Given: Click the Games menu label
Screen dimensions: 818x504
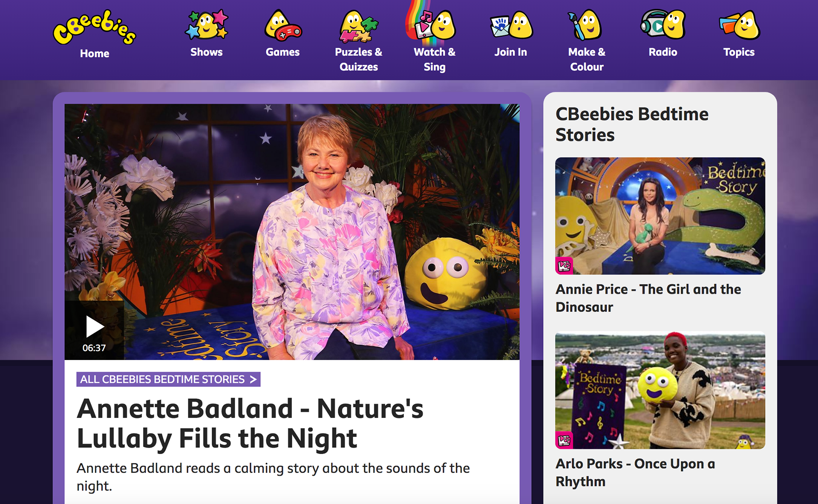Looking at the screenshot, I should (x=283, y=52).
